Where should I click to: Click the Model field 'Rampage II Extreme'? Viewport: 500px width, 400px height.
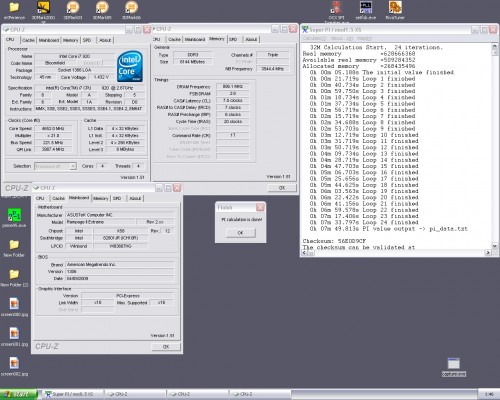pyautogui.click(x=100, y=222)
